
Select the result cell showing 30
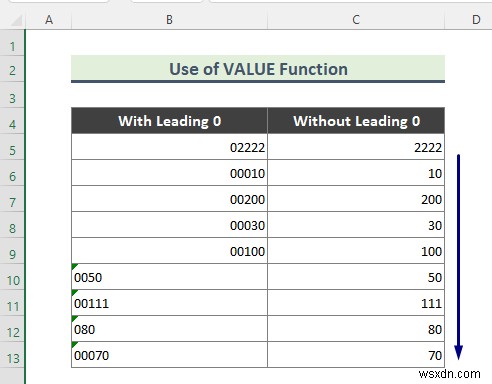(x=356, y=225)
